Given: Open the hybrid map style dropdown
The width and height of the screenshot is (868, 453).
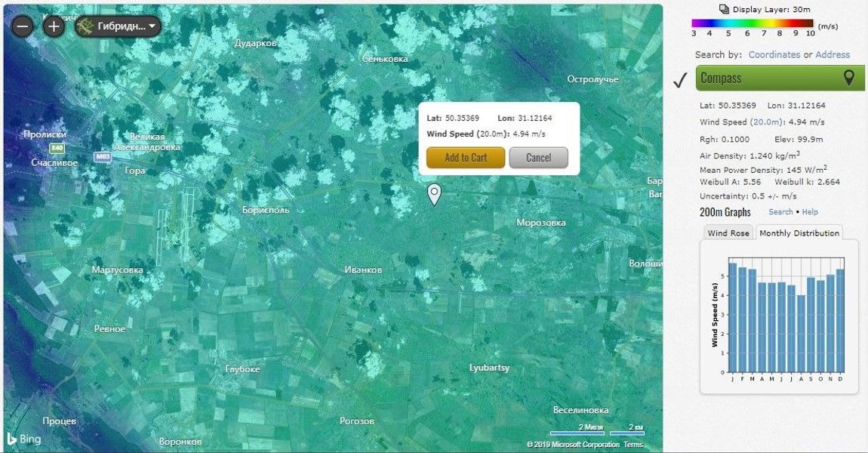Looking at the screenshot, I should pos(119,26).
